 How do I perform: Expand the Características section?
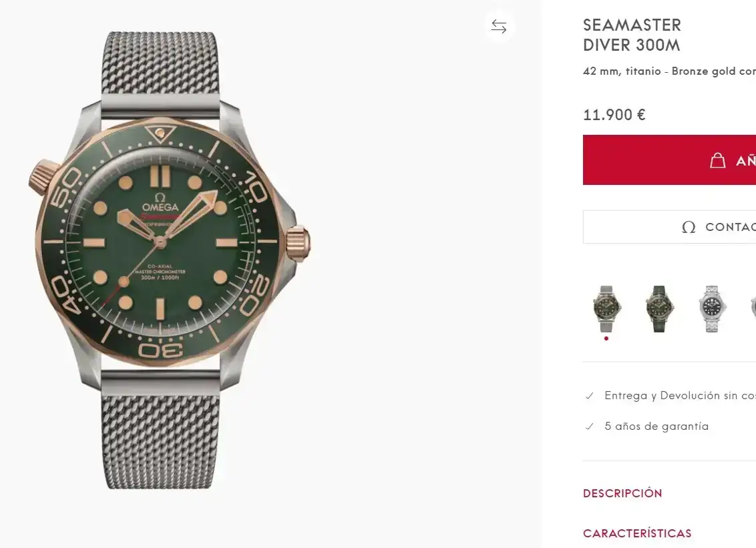point(637,533)
